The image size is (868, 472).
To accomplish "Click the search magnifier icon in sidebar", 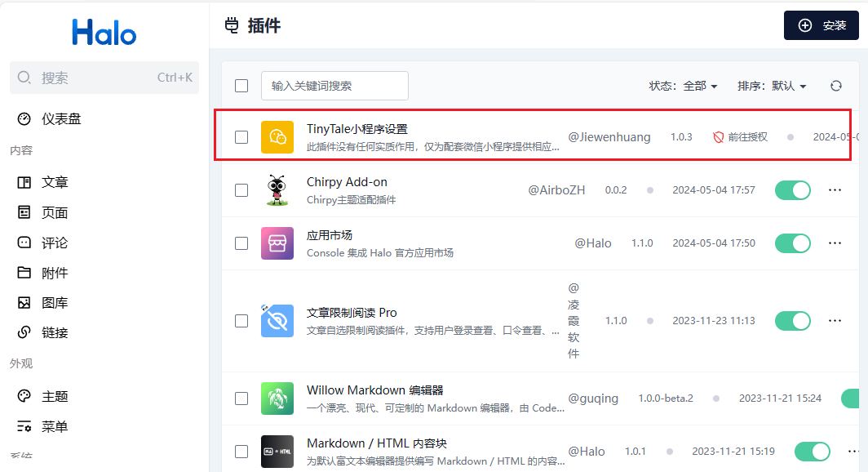I will click(x=24, y=78).
